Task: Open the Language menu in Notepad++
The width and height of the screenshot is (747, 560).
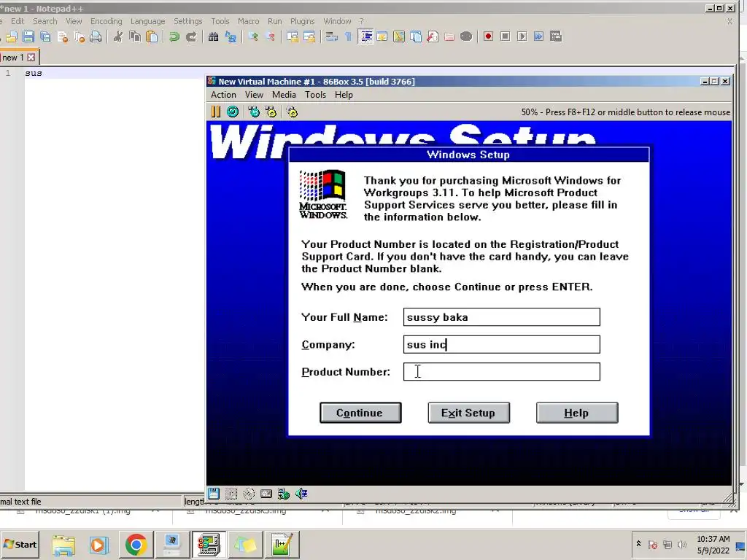Action: 147,21
